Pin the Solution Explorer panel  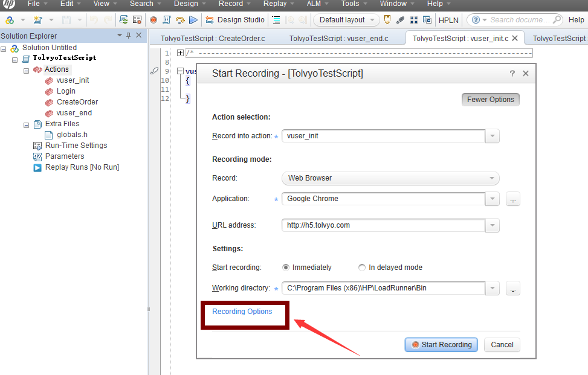(x=129, y=35)
